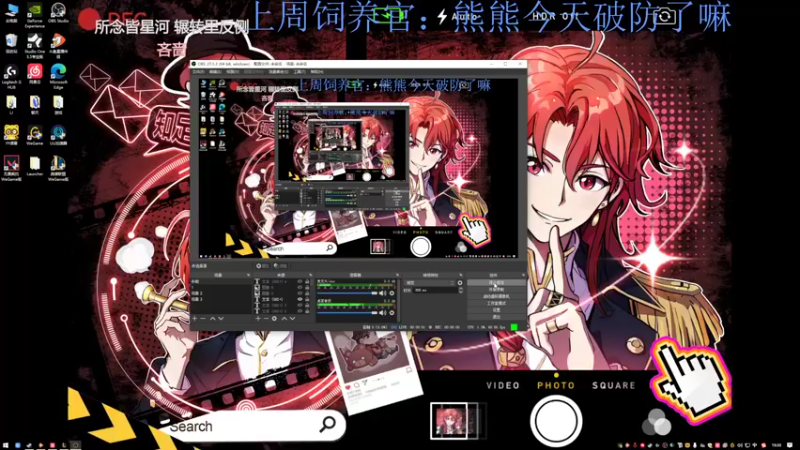The width and height of the screenshot is (800, 450).
Task: Open source properties gear in Sources toolbar
Action: pyautogui.click(x=274, y=318)
